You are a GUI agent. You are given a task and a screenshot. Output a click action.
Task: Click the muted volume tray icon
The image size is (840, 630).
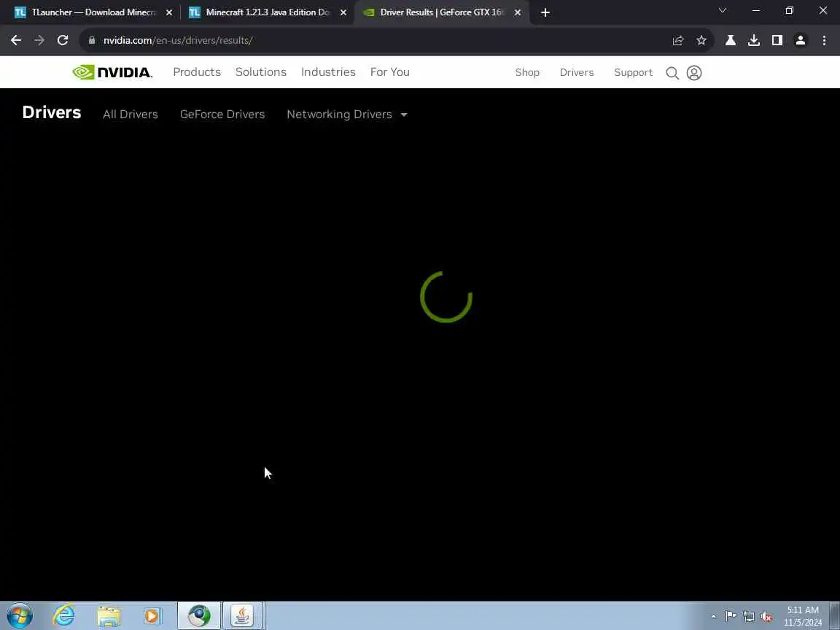pyautogui.click(x=766, y=617)
